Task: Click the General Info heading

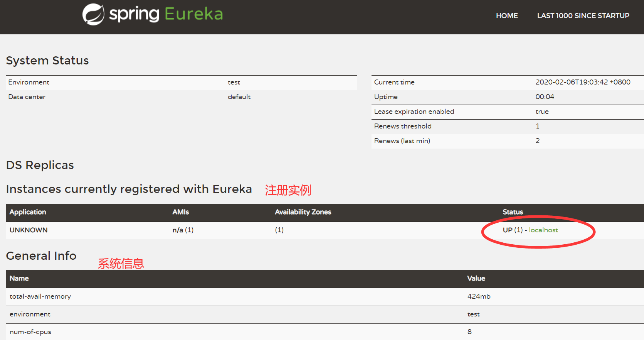Action: click(x=41, y=256)
